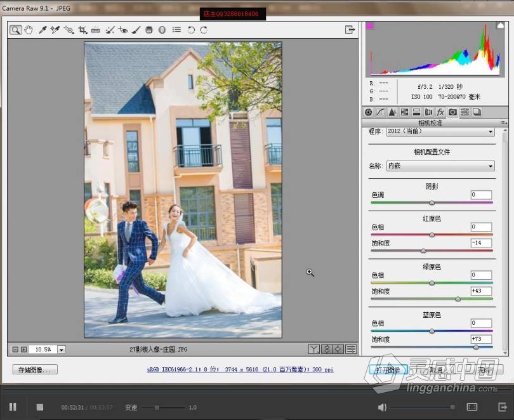
Task: Pause the video playback
Action: click(x=13, y=407)
